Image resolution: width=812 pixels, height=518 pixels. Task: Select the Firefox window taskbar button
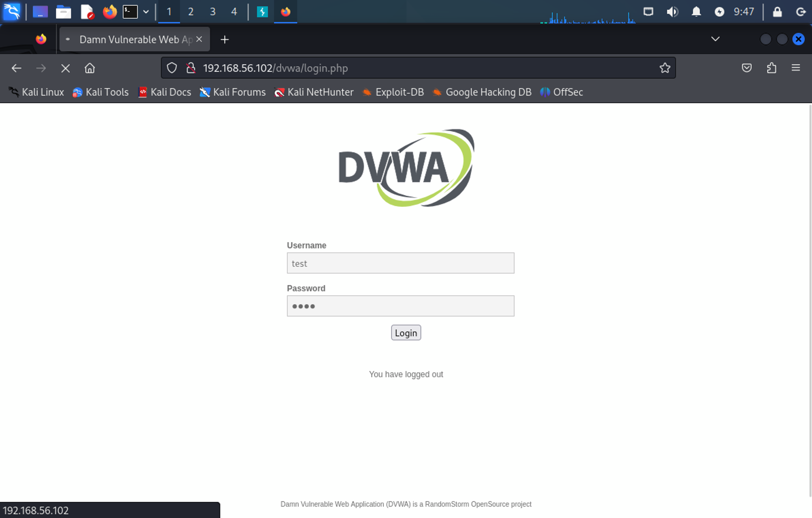pos(285,12)
